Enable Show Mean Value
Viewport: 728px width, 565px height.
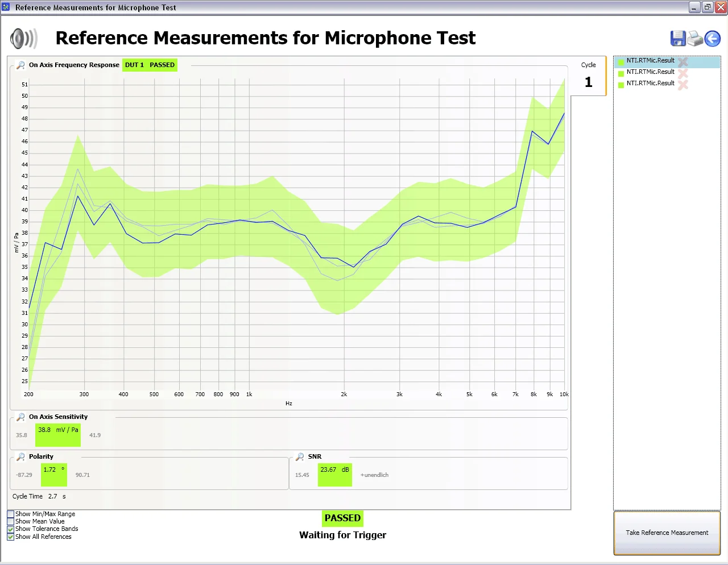pyautogui.click(x=10, y=521)
